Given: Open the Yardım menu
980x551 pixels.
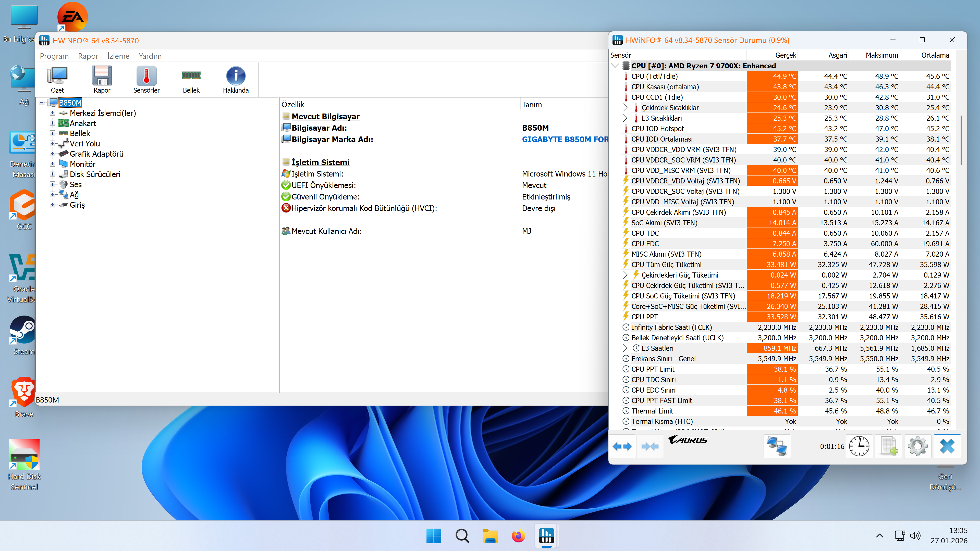Looking at the screenshot, I should point(150,56).
